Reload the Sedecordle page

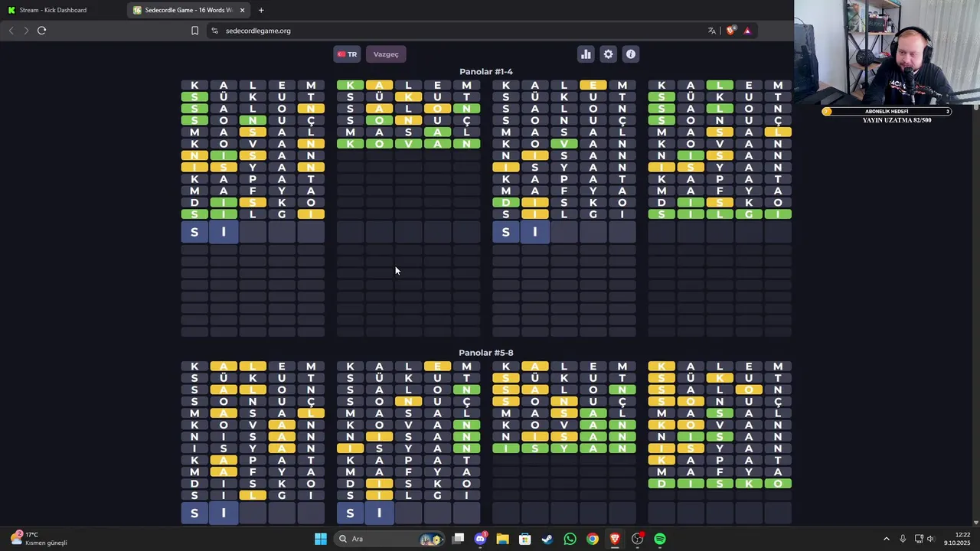(x=41, y=31)
